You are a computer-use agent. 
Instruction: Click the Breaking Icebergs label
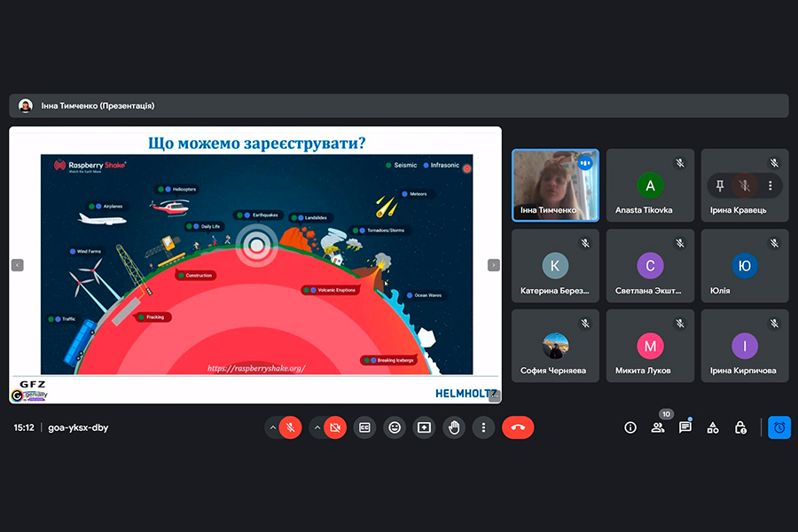tap(389, 361)
